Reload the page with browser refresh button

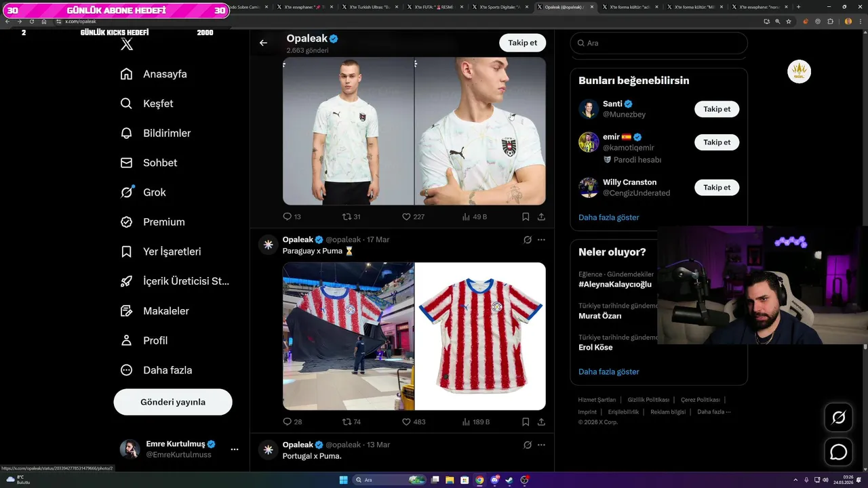[x=31, y=22]
